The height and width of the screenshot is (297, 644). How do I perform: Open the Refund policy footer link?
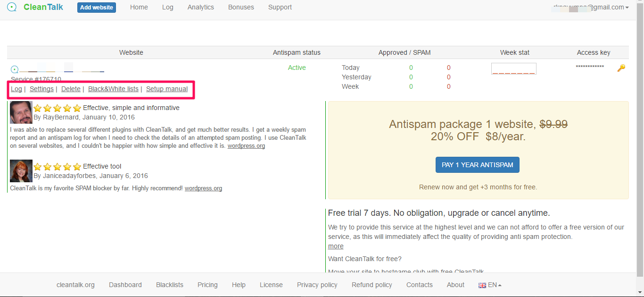[372, 285]
